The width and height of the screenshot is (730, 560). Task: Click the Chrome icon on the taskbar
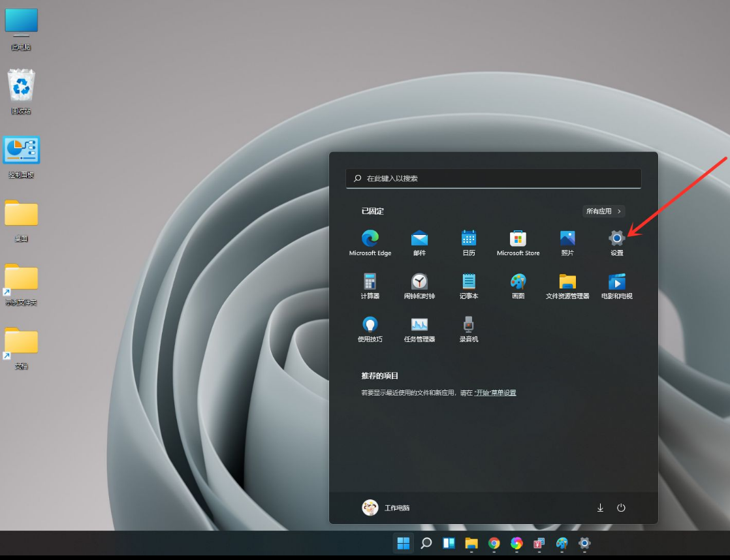pos(494,543)
